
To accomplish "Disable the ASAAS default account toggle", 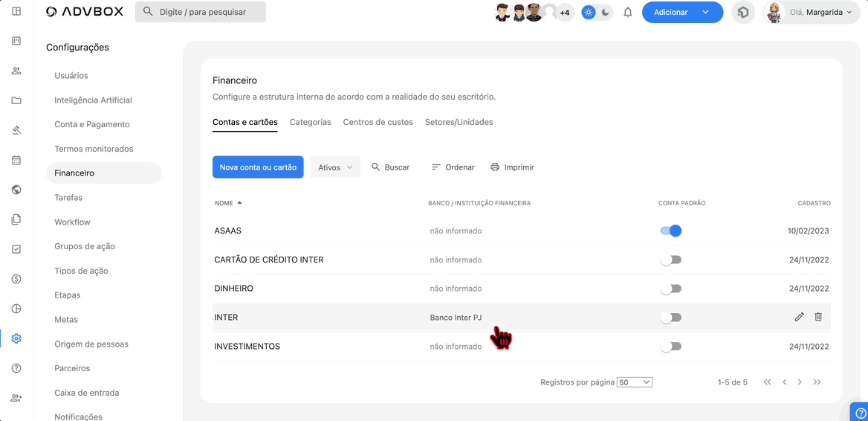I will [670, 231].
